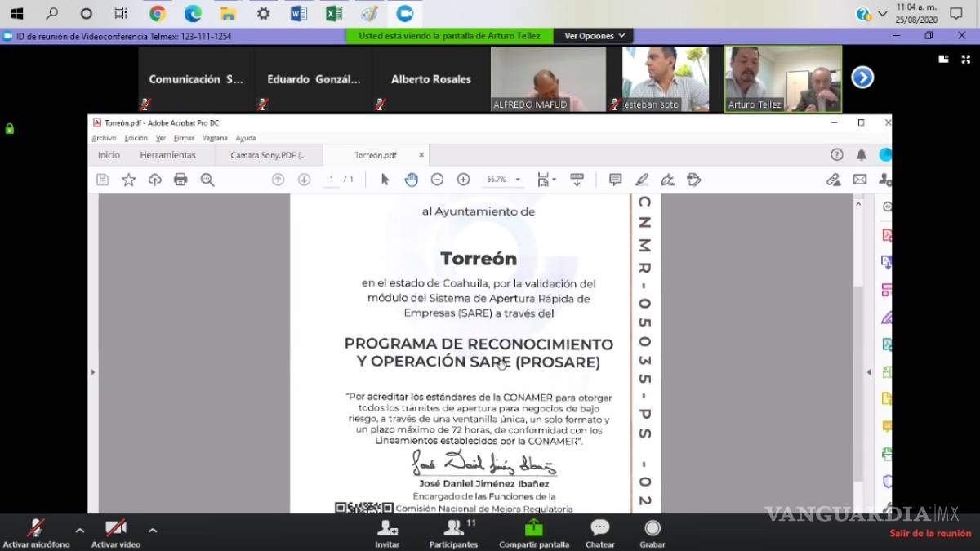This screenshot has width=980, height=551.
Task: Start Compartir pantalla screen sharing
Action: 533,533
